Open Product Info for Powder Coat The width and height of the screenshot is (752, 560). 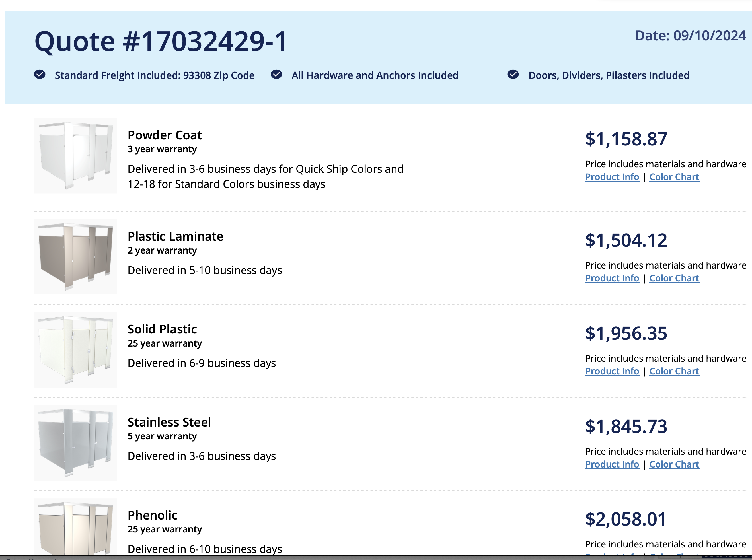tap(612, 177)
